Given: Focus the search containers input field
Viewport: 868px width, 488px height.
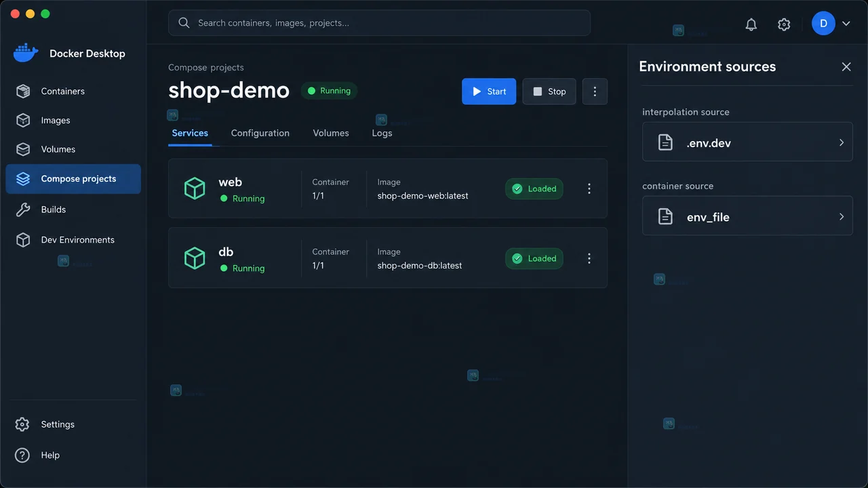Looking at the screenshot, I should click(x=379, y=23).
